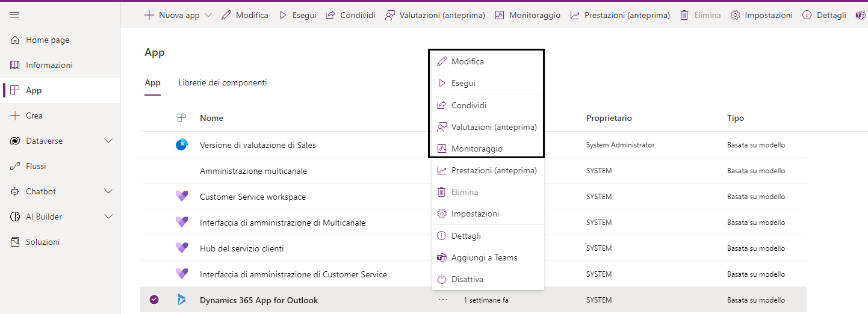Expand the AI Builder section chevron
This screenshot has height=314, width=868.
pyautogui.click(x=108, y=217)
